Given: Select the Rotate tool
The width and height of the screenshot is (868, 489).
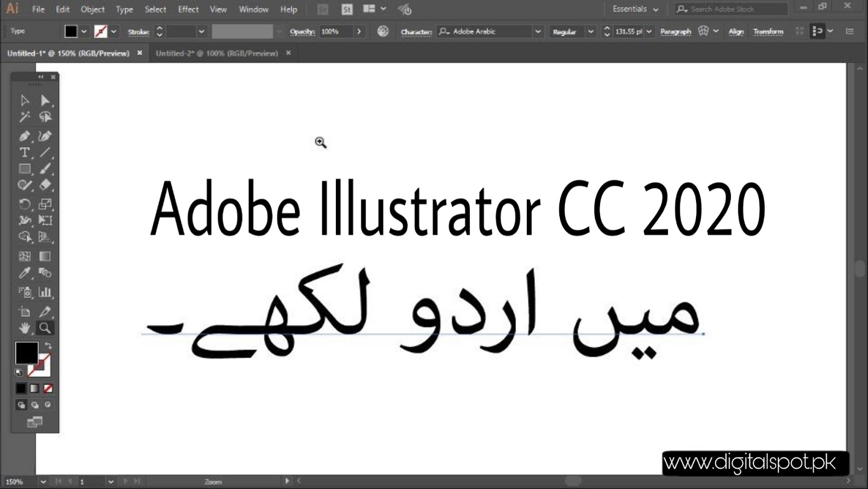Looking at the screenshot, I should pos(24,204).
